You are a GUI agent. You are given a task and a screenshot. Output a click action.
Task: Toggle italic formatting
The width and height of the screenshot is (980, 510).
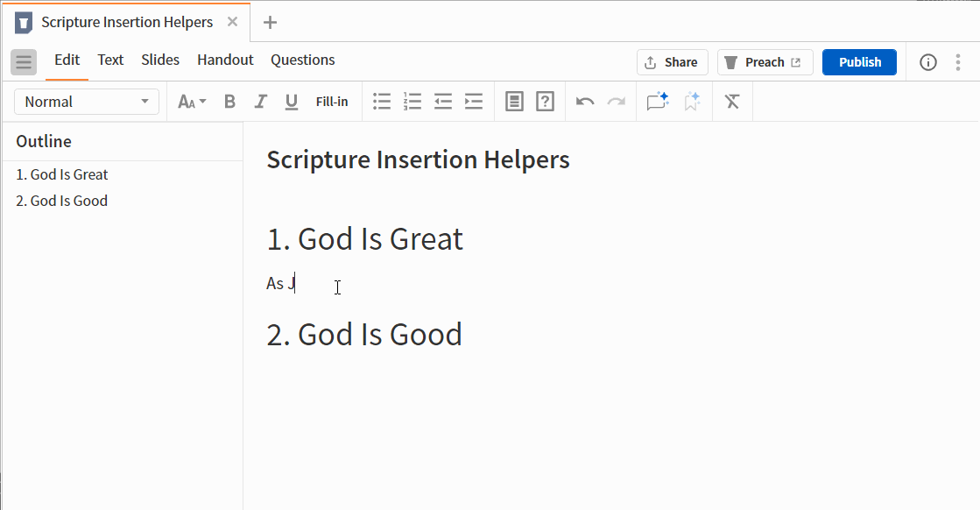(x=261, y=102)
